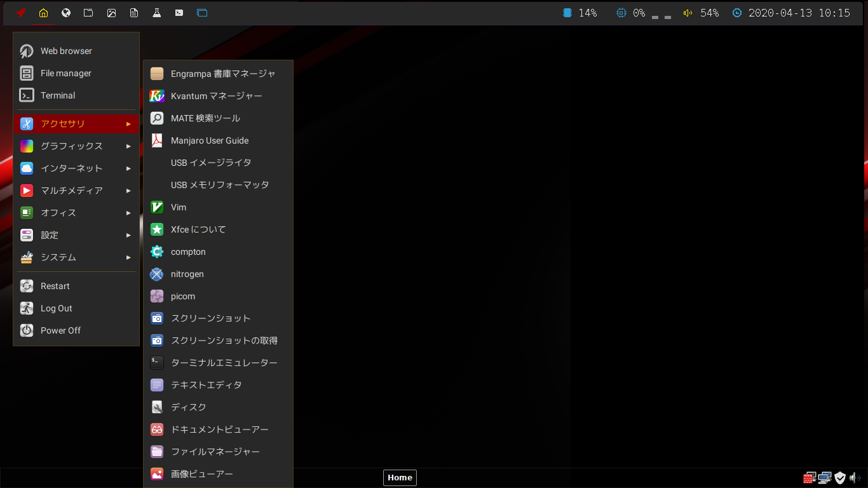Click the shield checkmark tray icon
This screenshot has height=488, width=868.
click(840, 478)
